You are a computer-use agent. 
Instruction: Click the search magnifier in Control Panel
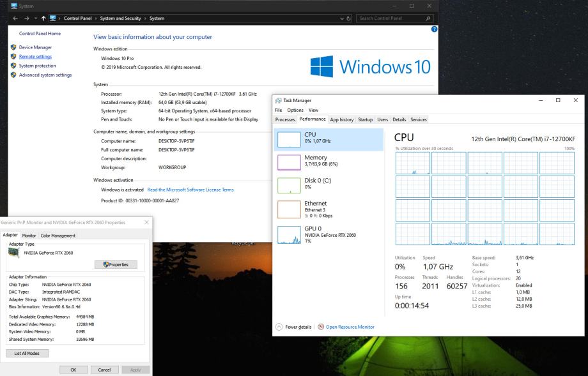[428, 19]
